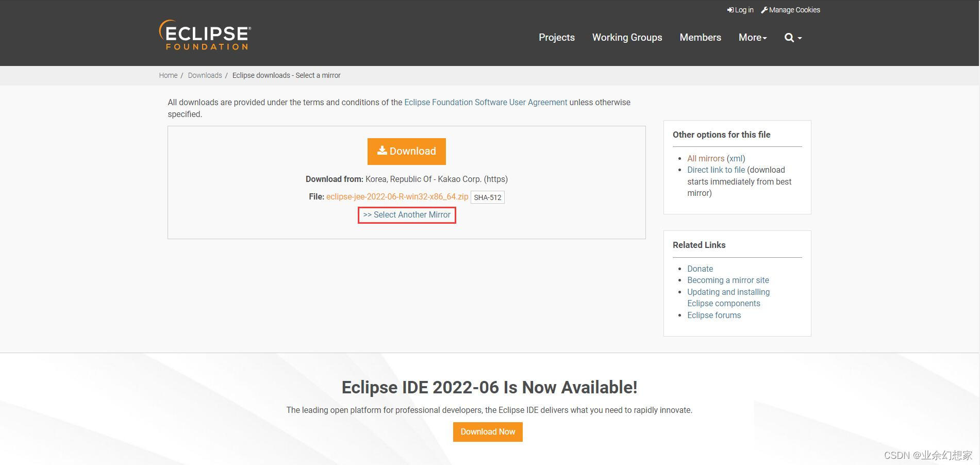Click the Download Now button
980x465 pixels.
488,432
